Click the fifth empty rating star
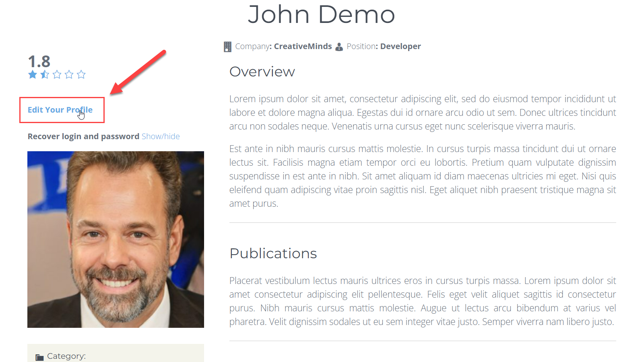Screen dimensions: 644x362 pos(81,74)
